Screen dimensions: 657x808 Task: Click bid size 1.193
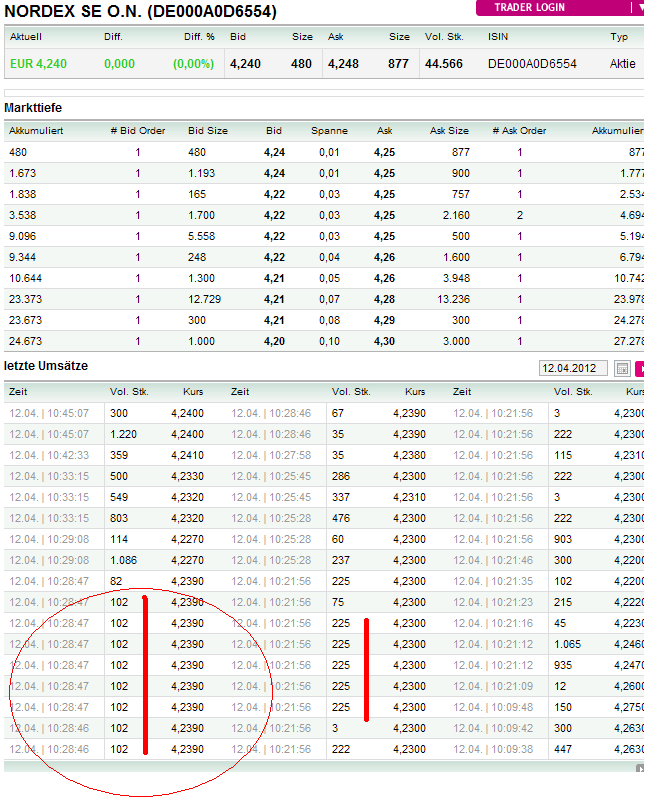tap(201, 173)
